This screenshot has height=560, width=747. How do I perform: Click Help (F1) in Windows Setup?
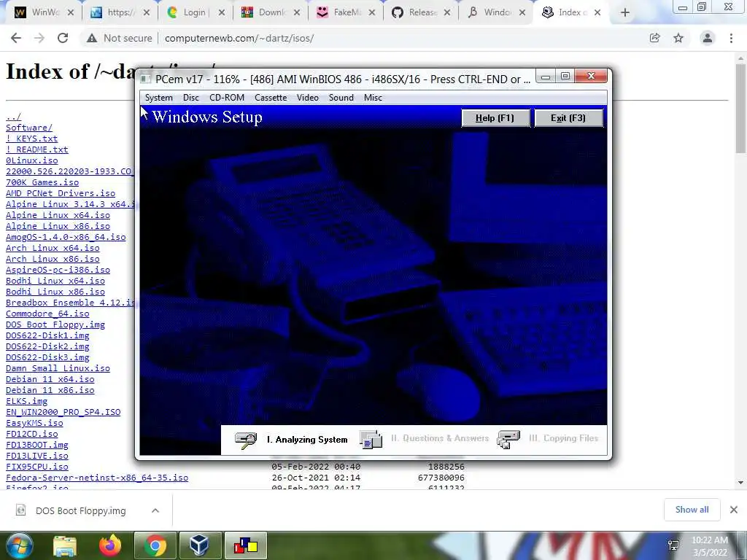point(495,118)
